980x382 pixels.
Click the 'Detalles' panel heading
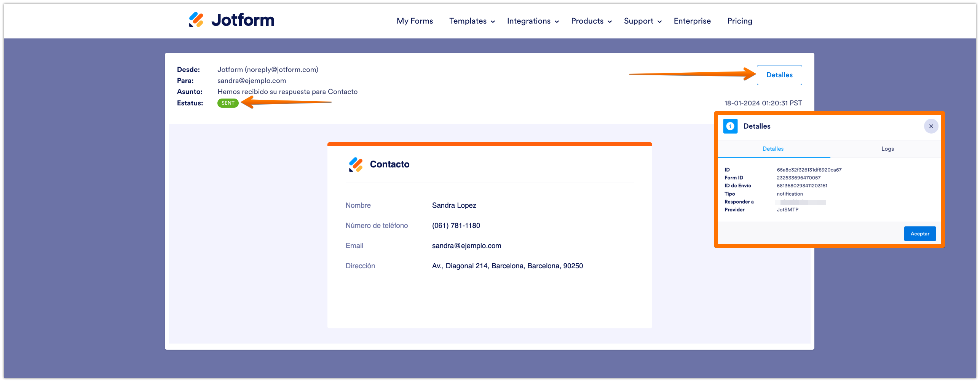(757, 126)
